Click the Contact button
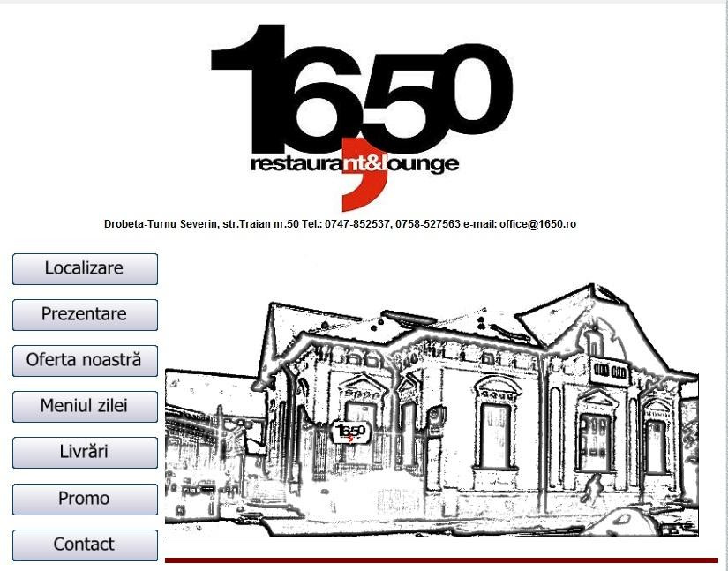This screenshot has height=571, width=728. click(85, 545)
